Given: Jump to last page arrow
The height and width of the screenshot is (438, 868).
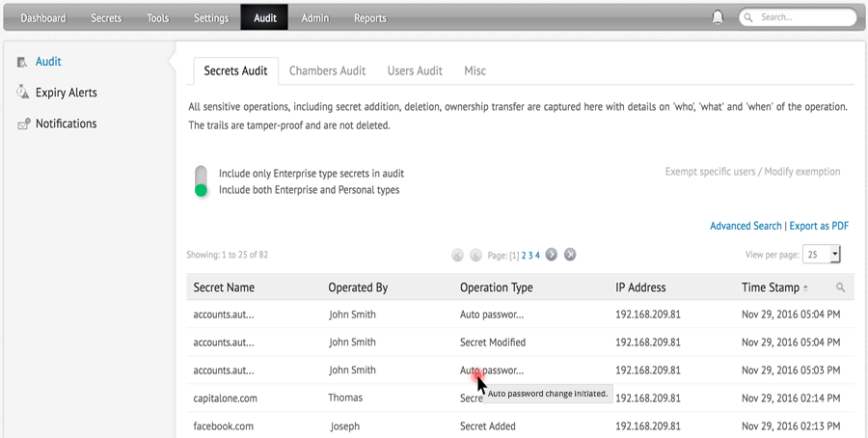Looking at the screenshot, I should coord(570,255).
